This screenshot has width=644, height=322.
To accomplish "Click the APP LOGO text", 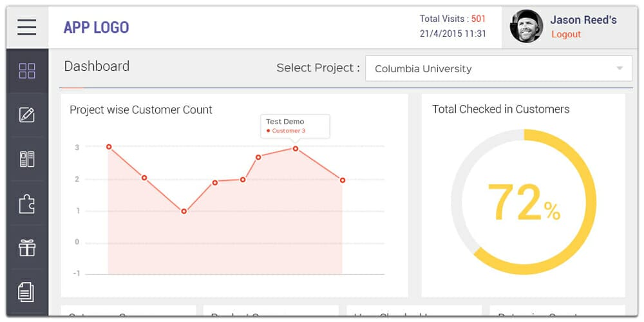I will click(x=96, y=27).
